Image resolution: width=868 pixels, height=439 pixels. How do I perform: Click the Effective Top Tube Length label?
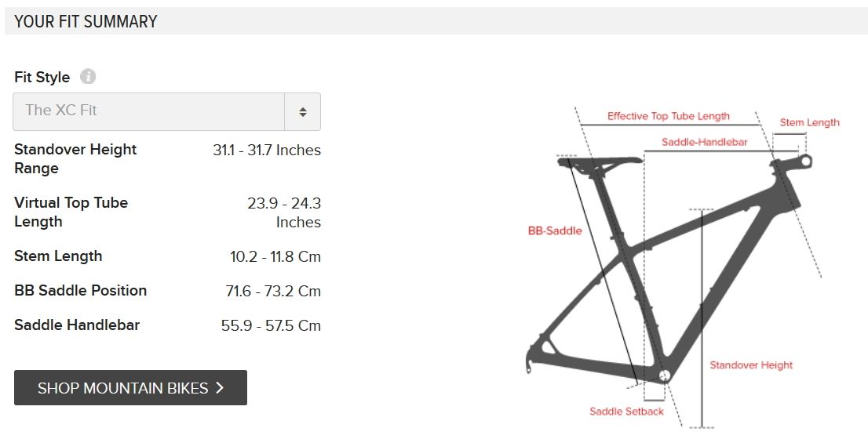[x=669, y=116]
